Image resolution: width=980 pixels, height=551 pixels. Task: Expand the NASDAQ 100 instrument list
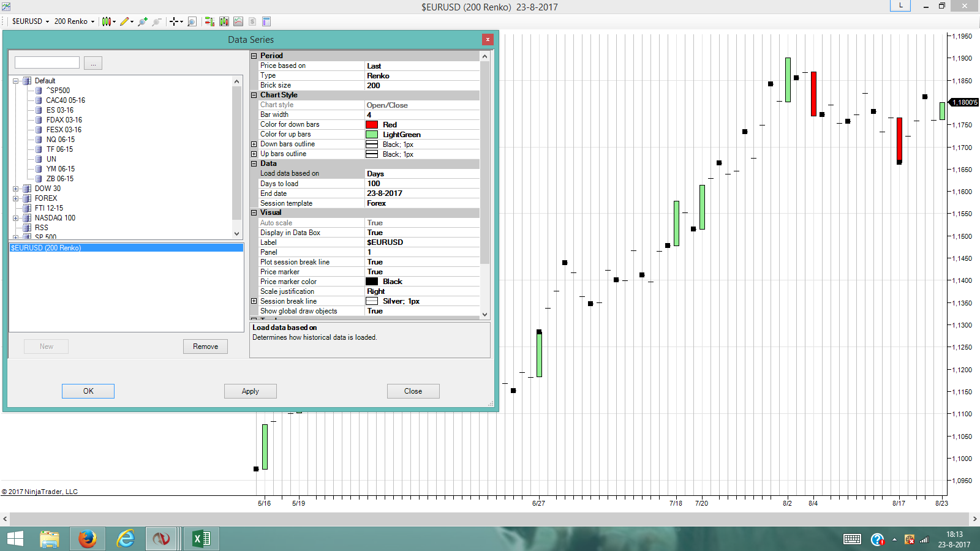[x=16, y=218]
